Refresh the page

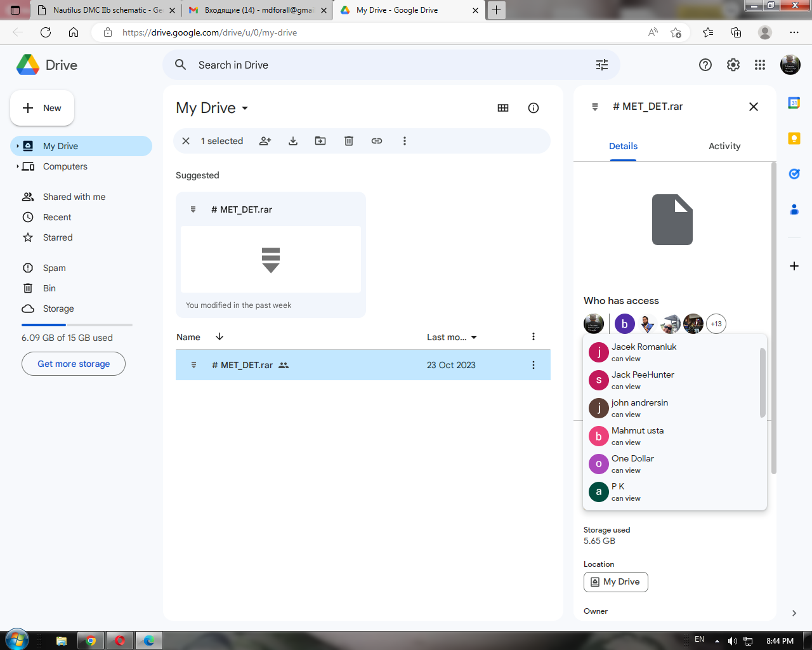point(46,32)
